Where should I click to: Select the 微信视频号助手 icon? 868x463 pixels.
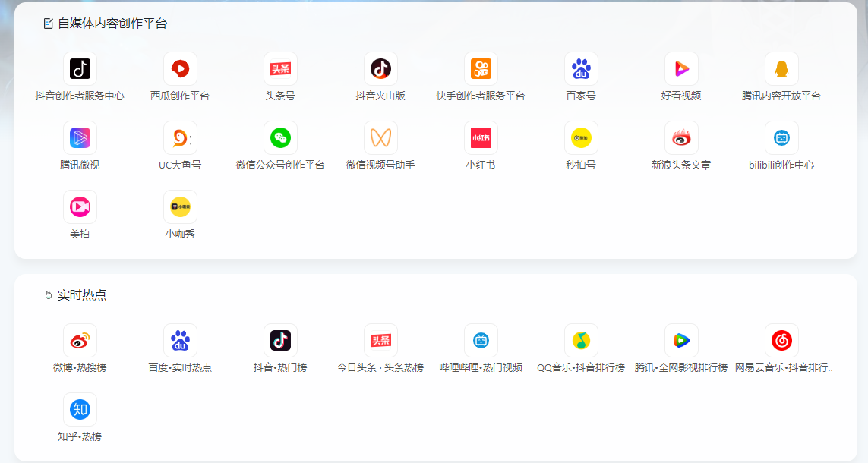coord(380,137)
